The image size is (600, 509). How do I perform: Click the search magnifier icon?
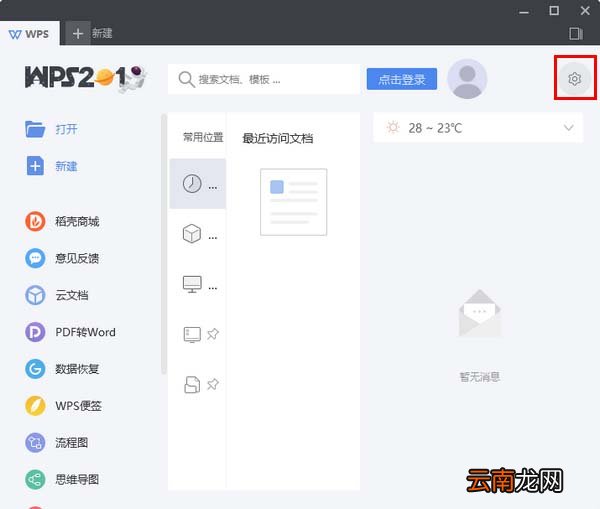point(186,80)
